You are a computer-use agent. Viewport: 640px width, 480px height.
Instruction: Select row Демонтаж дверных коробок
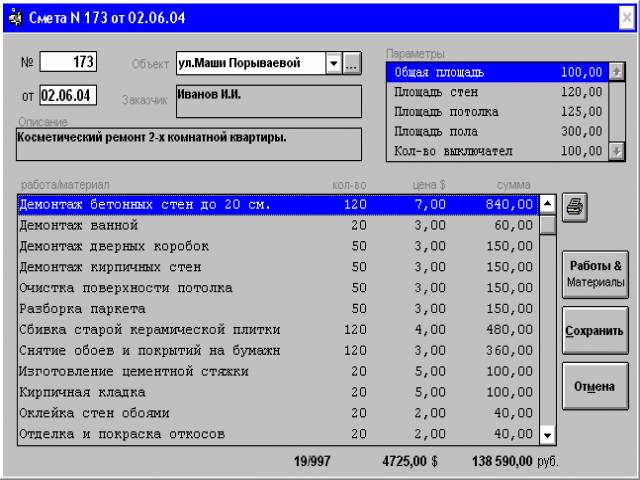278,246
